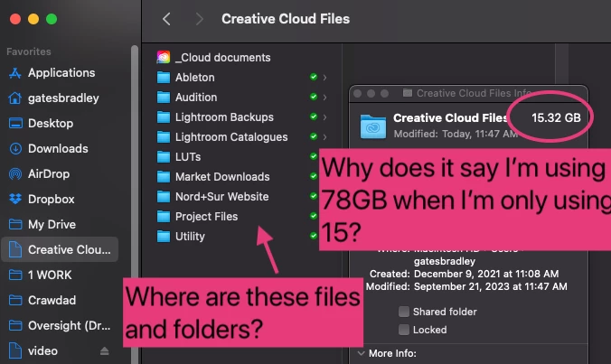The image size is (611, 364).
Task: Toggle Shared folder checkbox
Action: point(404,312)
